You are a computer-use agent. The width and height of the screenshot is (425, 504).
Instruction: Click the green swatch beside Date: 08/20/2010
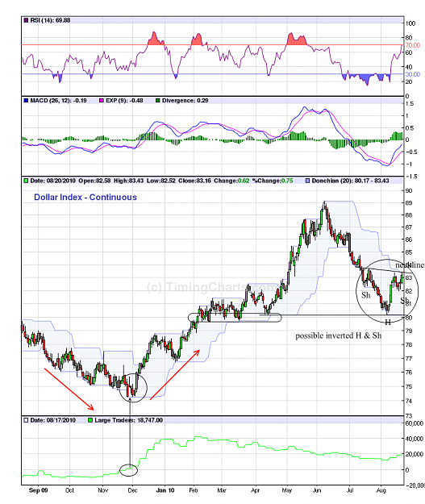pos(26,181)
